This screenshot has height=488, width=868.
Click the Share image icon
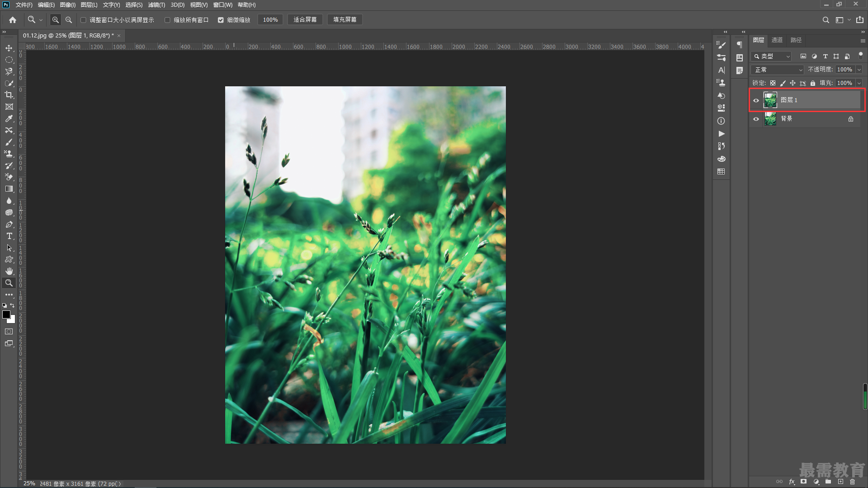point(859,20)
